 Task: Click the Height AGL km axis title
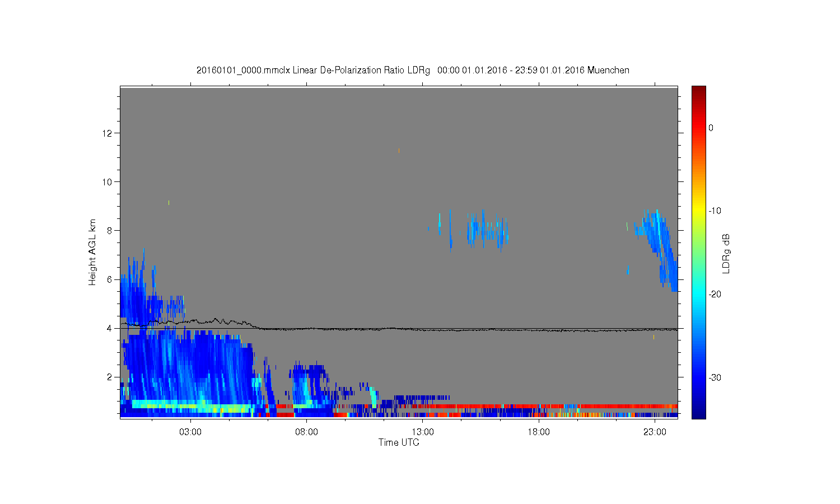pos(92,252)
